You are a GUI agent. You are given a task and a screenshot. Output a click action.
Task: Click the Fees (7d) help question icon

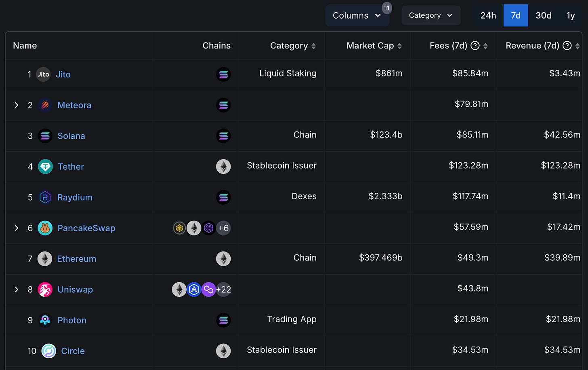pos(475,46)
